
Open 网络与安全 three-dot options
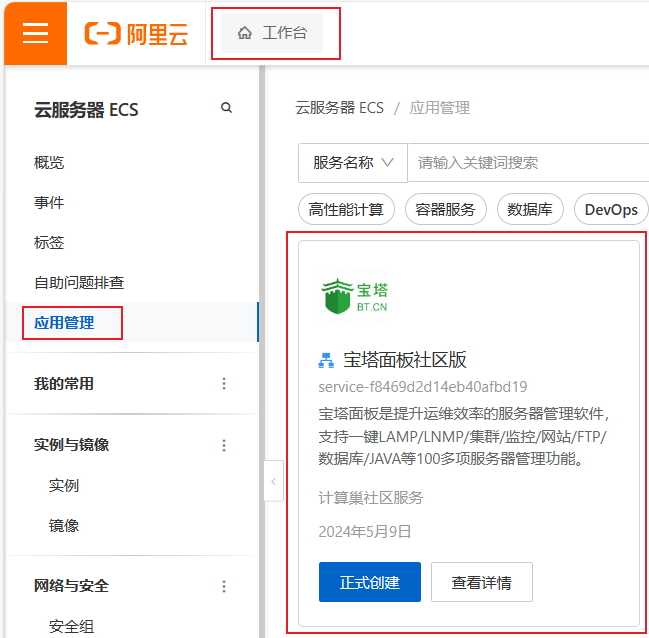point(224,586)
